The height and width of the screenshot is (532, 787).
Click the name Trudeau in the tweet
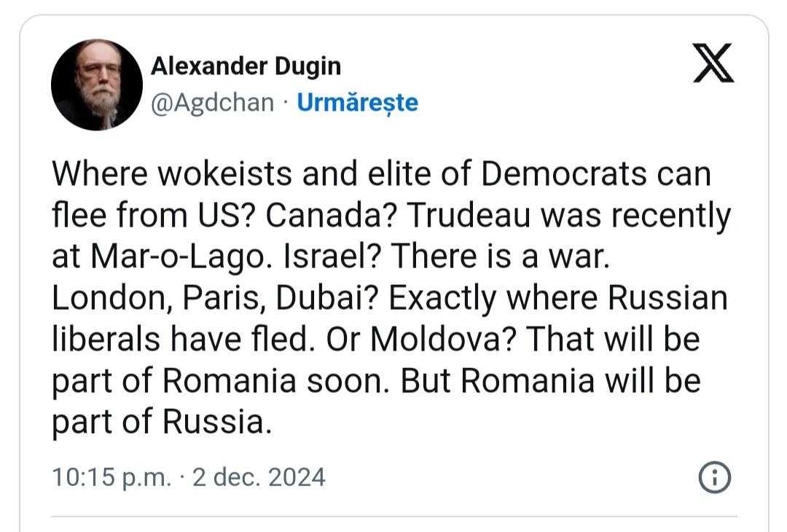469,216
